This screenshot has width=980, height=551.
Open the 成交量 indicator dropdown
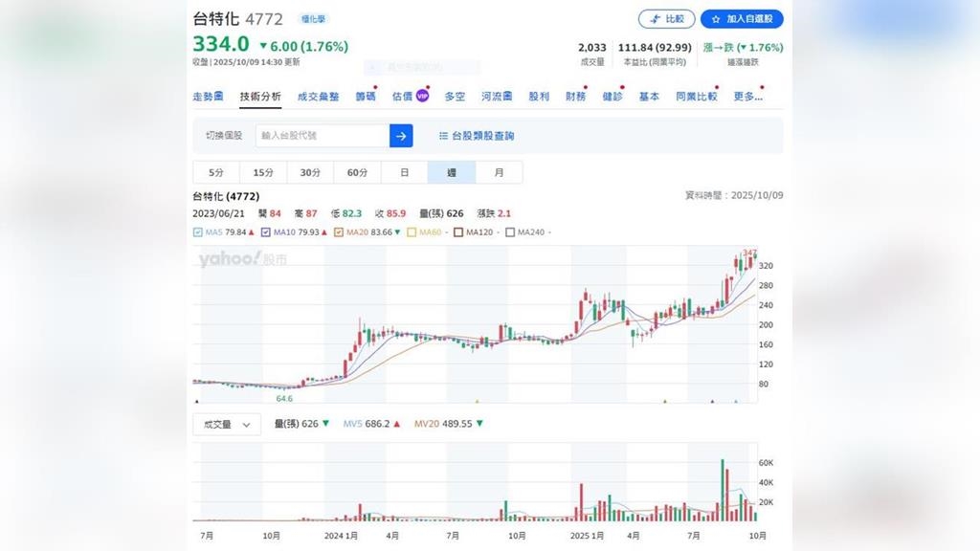pos(227,424)
